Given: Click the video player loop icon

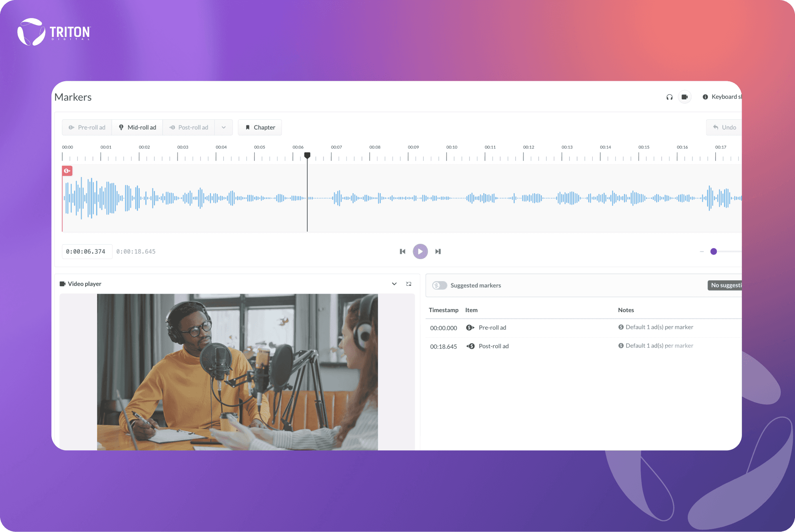Looking at the screenshot, I should [x=408, y=284].
